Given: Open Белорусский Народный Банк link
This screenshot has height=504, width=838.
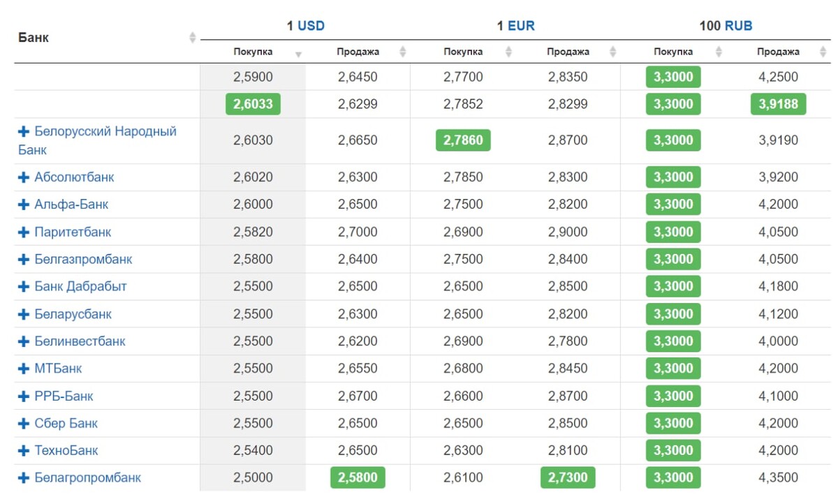Looking at the screenshot, I should tap(105, 131).
